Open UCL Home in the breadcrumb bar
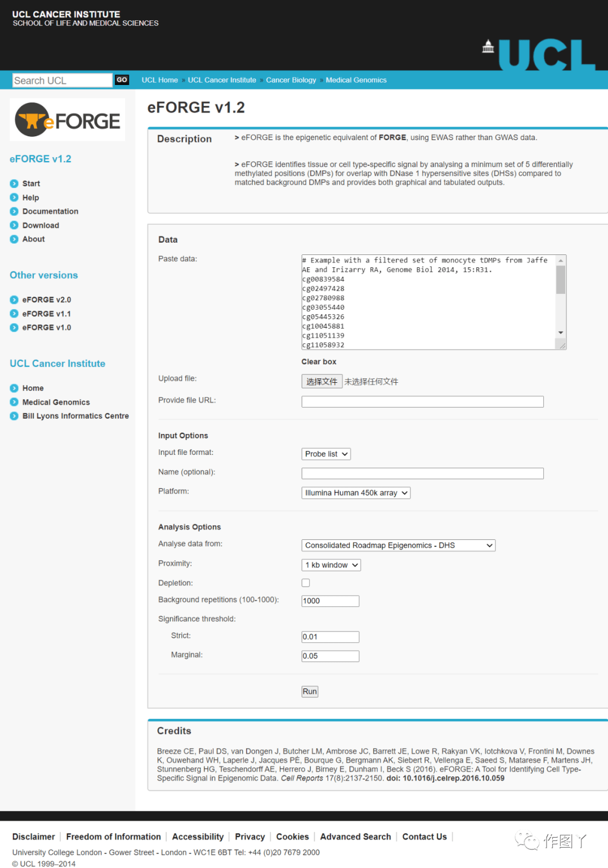This screenshot has width=608, height=868. (160, 80)
